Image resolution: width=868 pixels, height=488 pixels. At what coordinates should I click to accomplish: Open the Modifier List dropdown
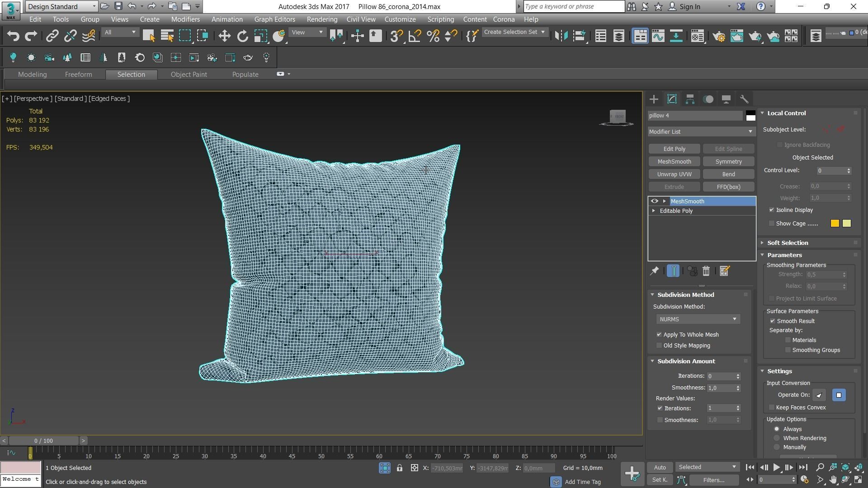coord(701,132)
